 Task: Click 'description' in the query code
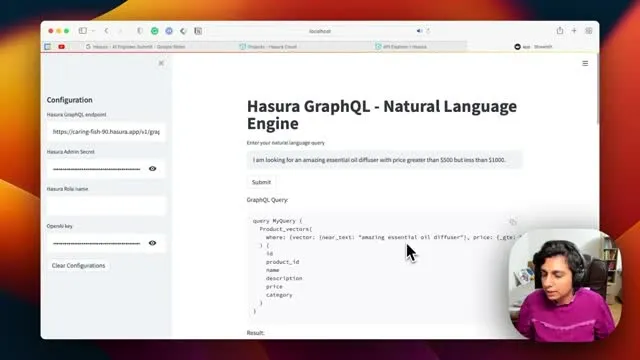click(x=284, y=278)
